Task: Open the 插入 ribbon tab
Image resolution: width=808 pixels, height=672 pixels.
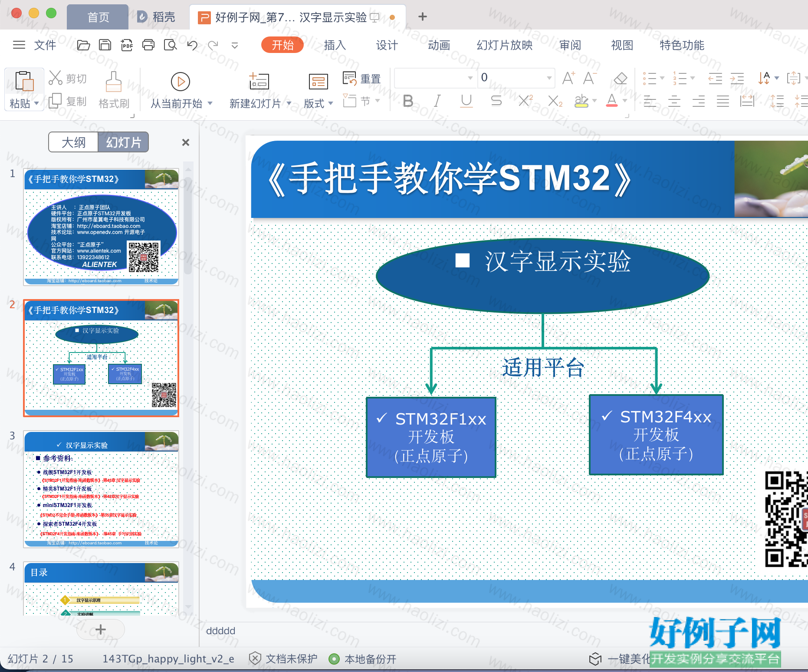Action: 335,45
